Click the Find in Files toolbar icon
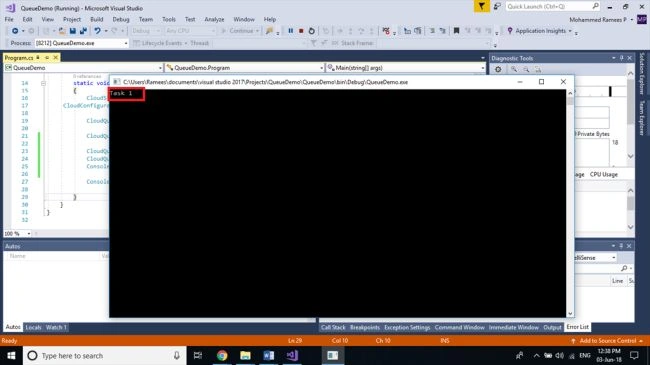 click(x=269, y=31)
